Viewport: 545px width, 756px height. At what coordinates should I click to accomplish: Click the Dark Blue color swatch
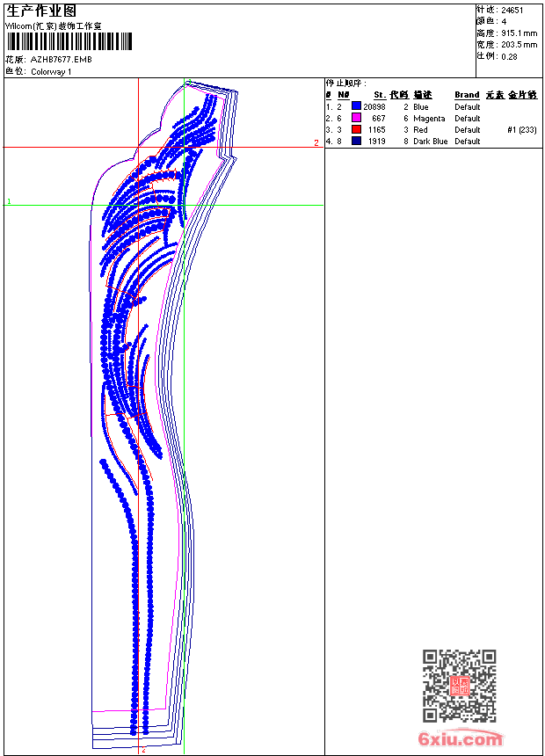(356, 141)
